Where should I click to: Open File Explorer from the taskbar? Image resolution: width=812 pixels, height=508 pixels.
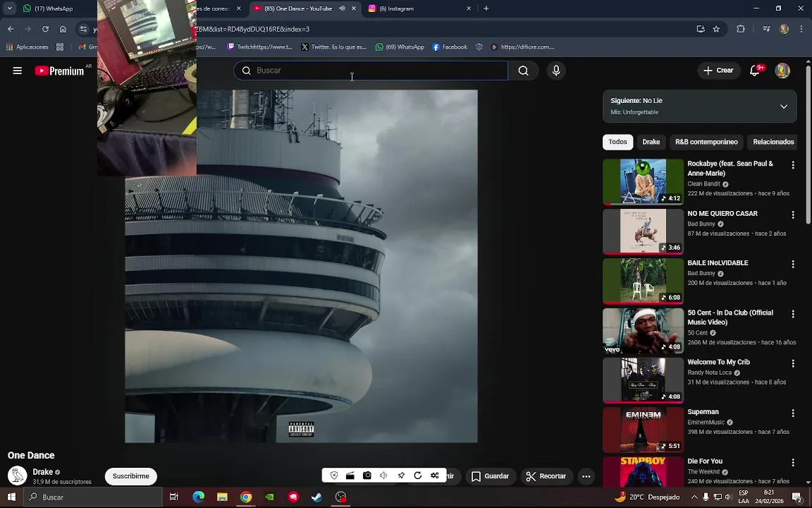[x=222, y=497]
